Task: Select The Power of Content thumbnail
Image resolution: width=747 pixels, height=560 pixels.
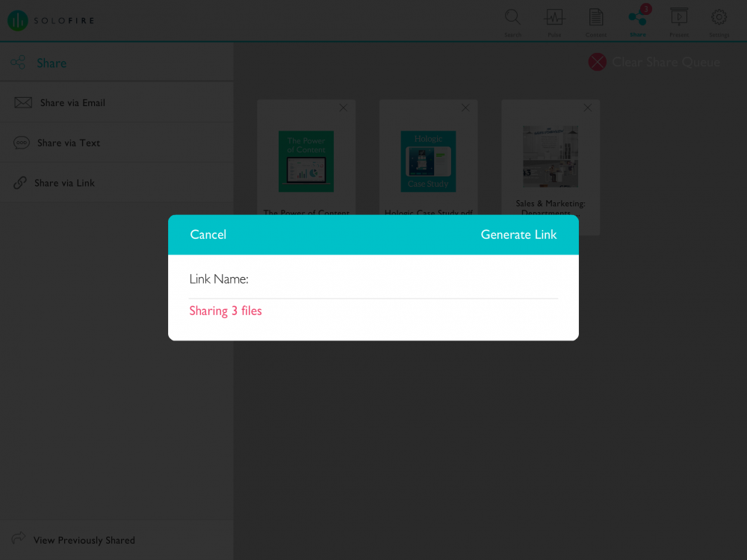Action: tap(306, 161)
